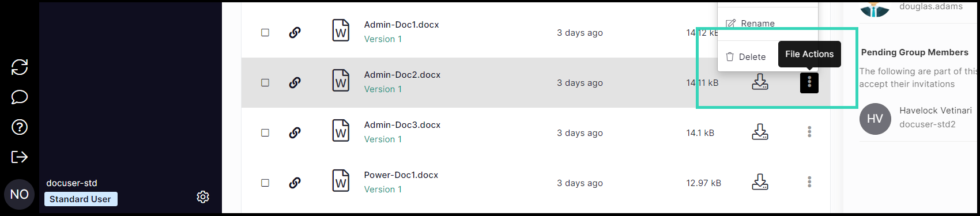980x216 pixels.
Task: Download Admin-Doc2.docx via download icon
Action: point(760,82)
